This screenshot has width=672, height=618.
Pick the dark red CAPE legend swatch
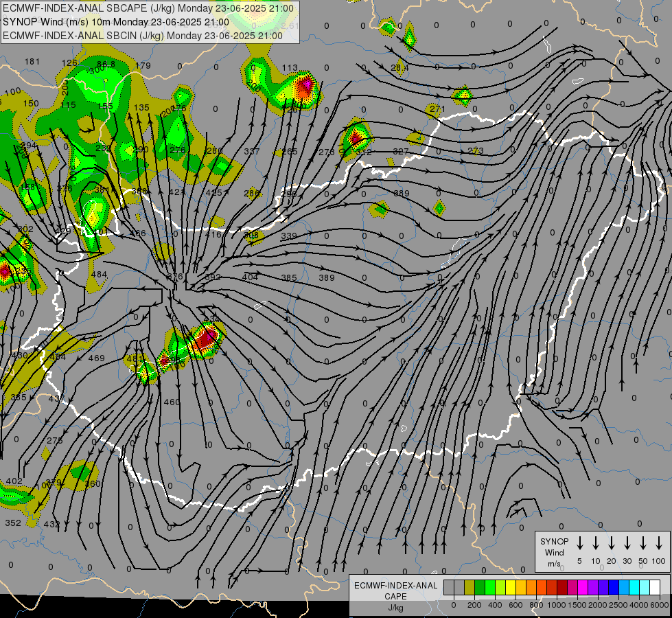562,587
